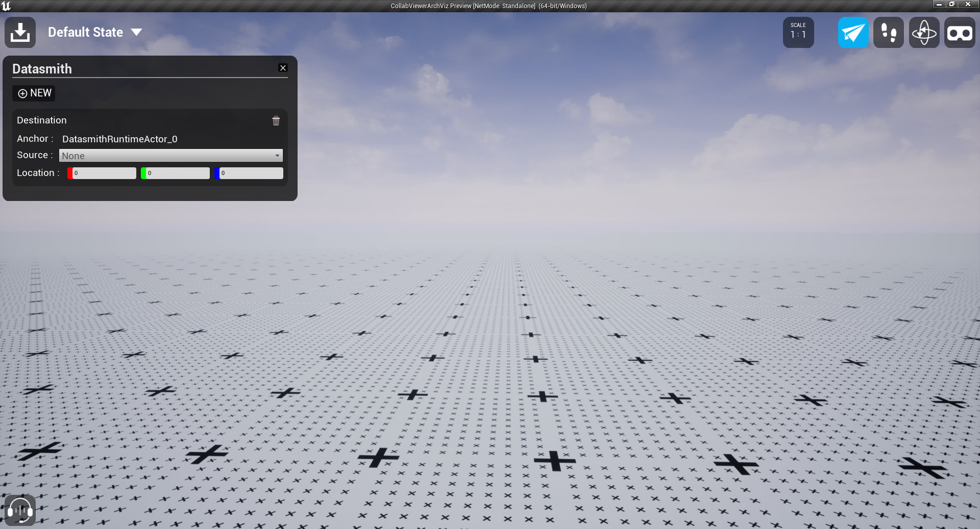
Task: Click the NEW destination button
Action: click(34, 93)
